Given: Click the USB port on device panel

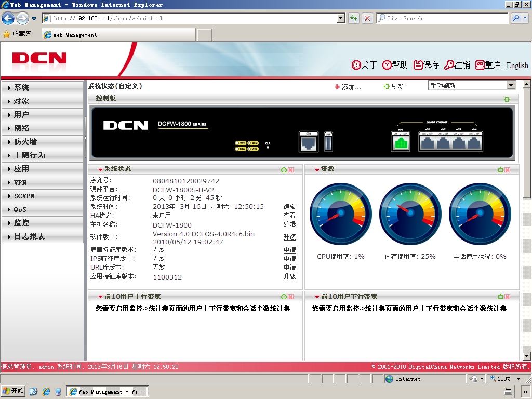Looking at the screenshot, I should (x=328, y=142).
